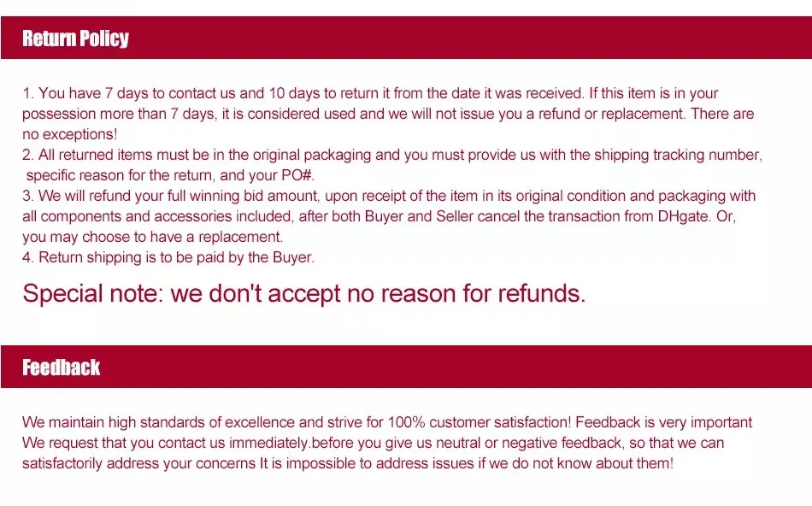Screen dimensions: 812x506
Task: Click 'you may choose to have a replacement' line
Action: [x=153, y=237]
